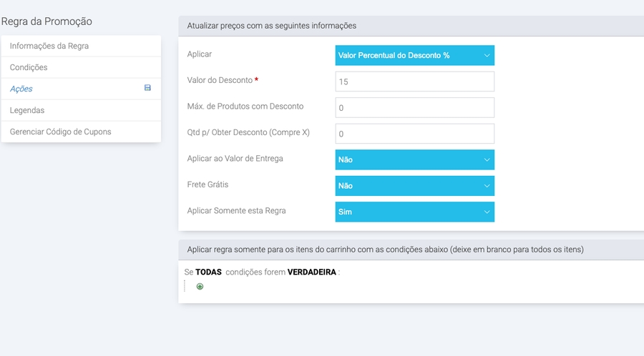Viewport: 644px width, 356px height.
Task: Open the Informações da Regra tab
Action: pos(49,46)
